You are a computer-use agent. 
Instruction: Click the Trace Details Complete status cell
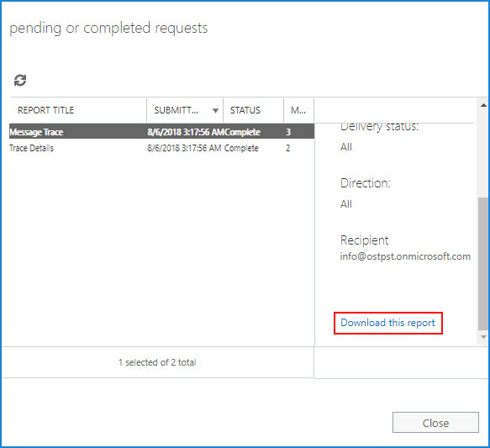pyautogui.click(x=241, y=148)
